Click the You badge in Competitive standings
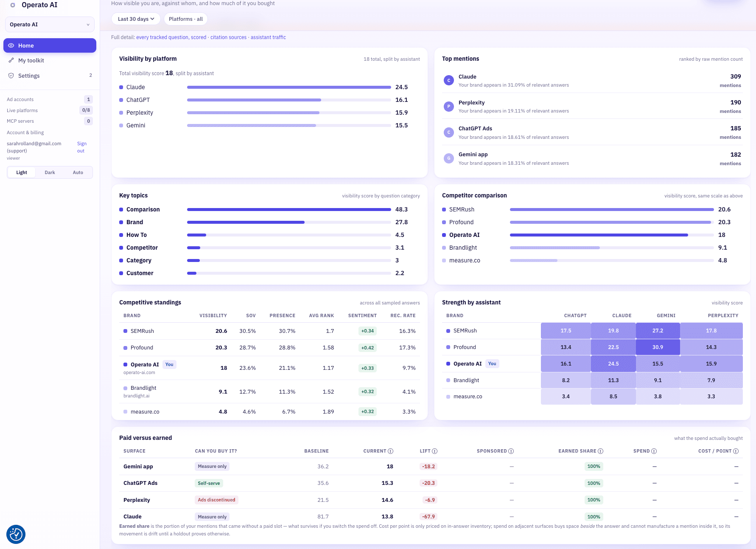The height and width of the screenshot is (549, 756). click(x=169, y=364)
